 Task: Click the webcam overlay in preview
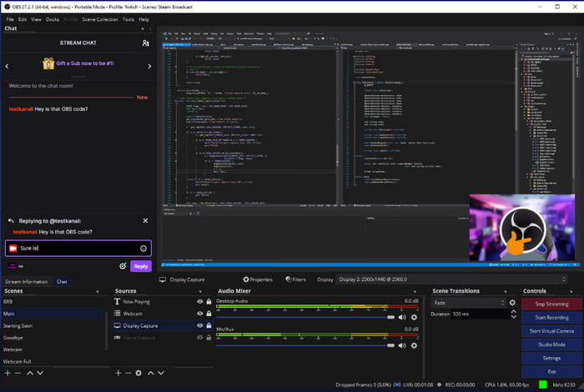[521, 228]
